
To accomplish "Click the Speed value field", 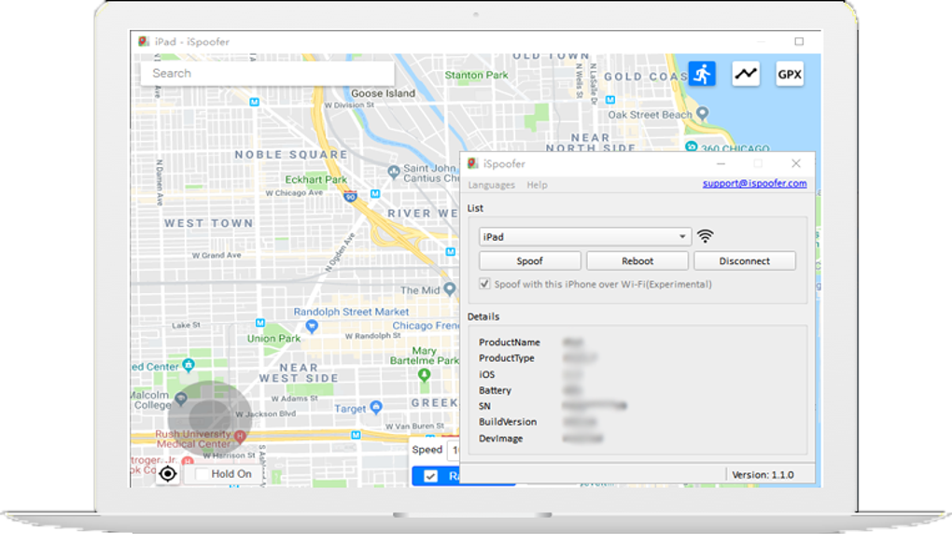I will [455, 450].
